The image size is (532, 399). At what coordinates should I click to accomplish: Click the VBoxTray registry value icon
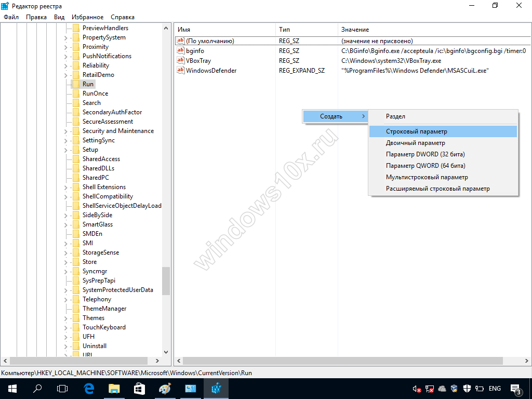(181, 61)
